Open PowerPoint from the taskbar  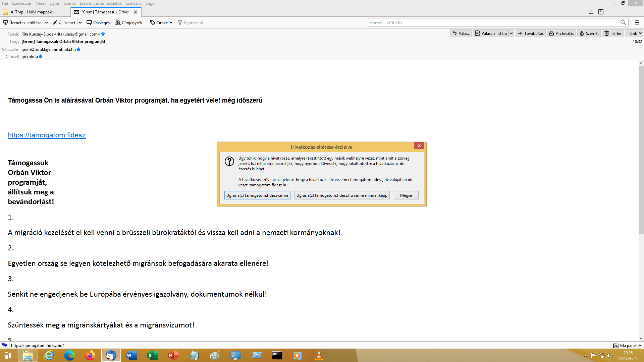click(x=173, y=355)
